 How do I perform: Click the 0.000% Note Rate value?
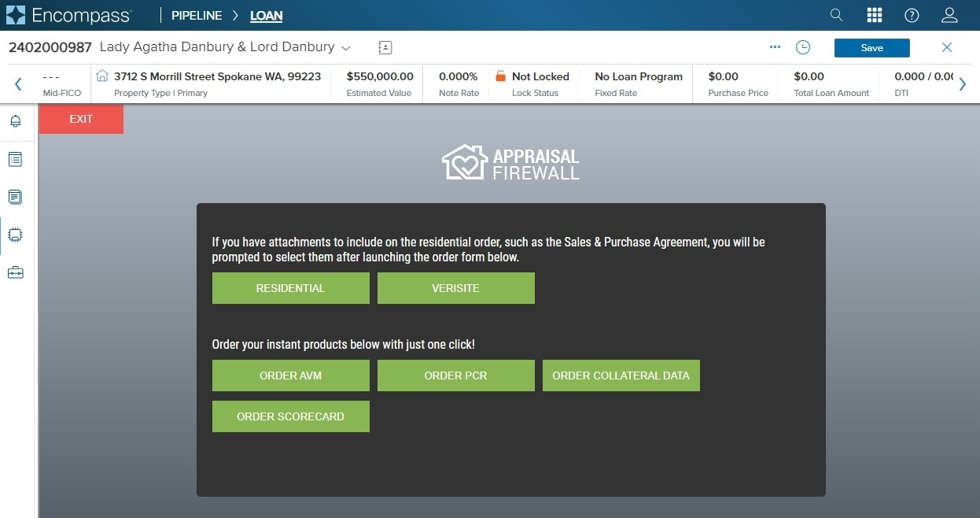pos(459,76)
